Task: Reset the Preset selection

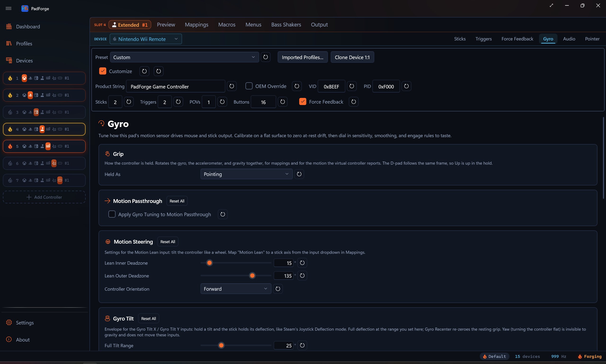Action: point(265,57)
